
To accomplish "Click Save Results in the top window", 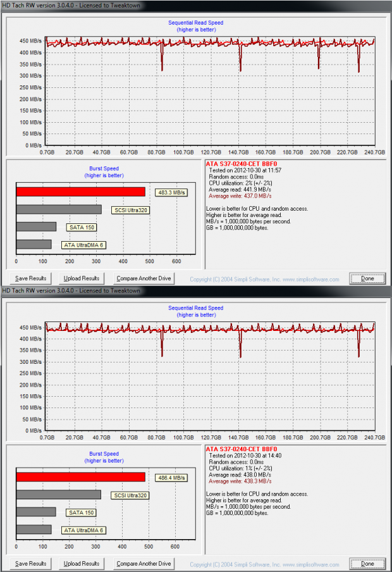I will click(x=30, y=278).
